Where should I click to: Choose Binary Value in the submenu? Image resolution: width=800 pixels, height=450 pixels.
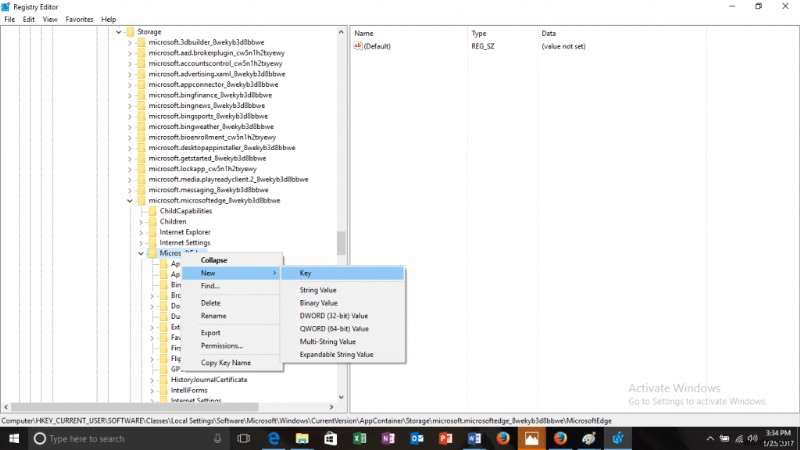point(343,303)
